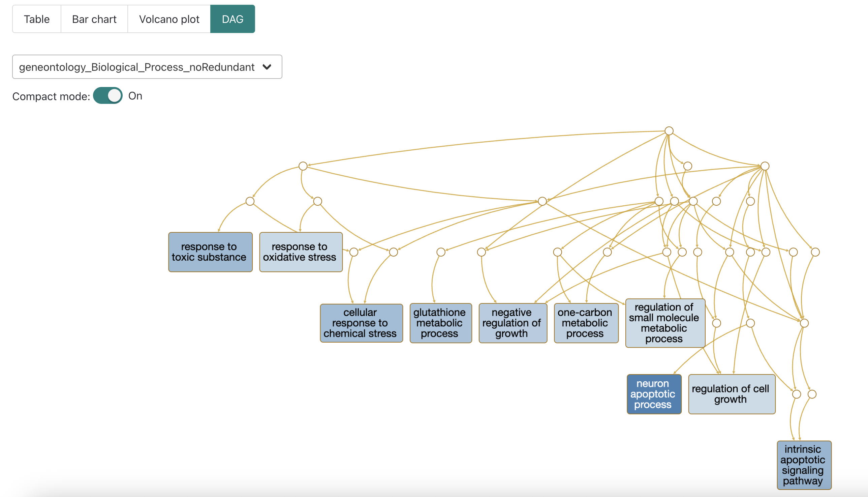Select the DAG tab
The height and width of the screenshot is (497, 868).
232,19
